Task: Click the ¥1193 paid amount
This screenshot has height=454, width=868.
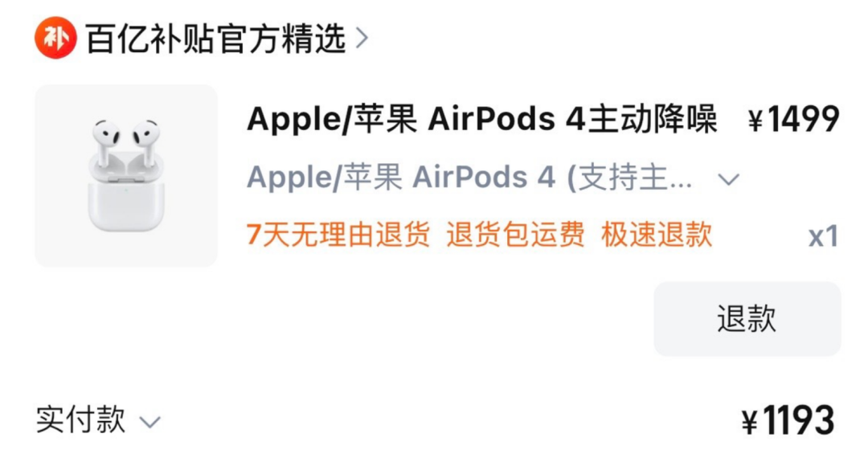Action: pos(788,421)
